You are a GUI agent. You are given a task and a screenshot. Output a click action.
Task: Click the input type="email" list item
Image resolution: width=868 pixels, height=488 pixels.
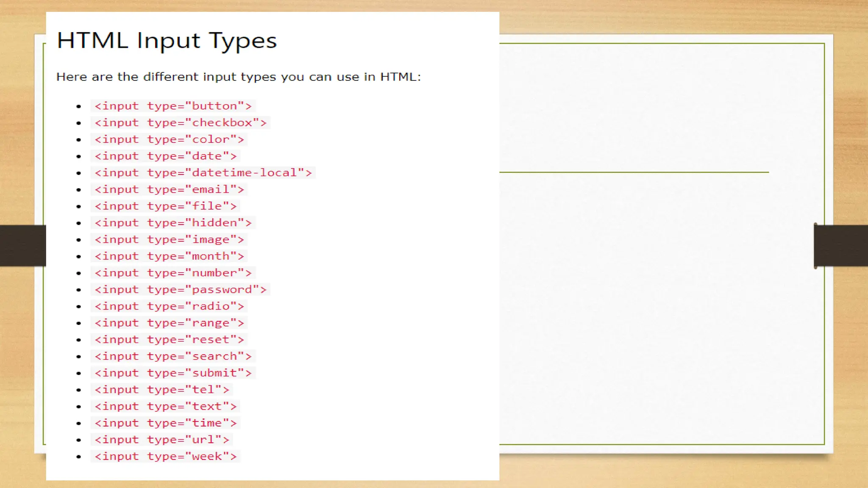pyautogui.click(x=169, y=189)
